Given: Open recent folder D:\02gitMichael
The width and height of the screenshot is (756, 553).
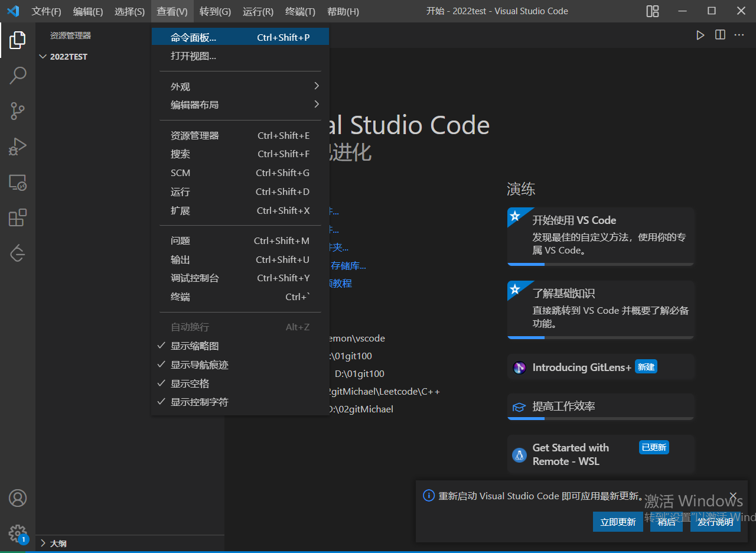Looking at the screenshot, I should point(361,409).
